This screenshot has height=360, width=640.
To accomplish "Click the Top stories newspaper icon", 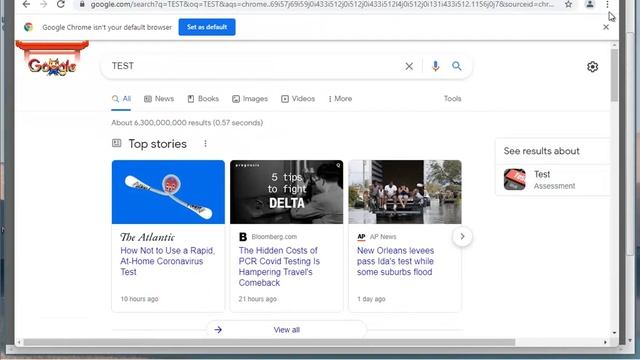I will coord(116,143).
